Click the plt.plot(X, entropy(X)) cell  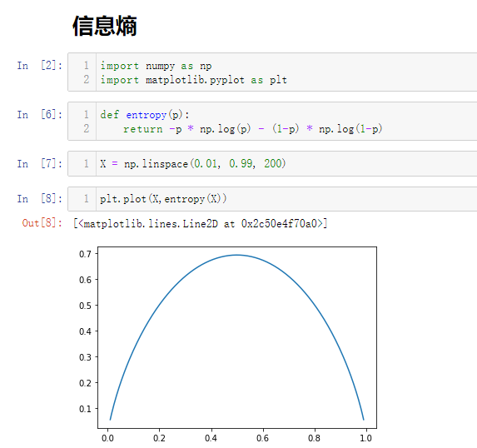click(272, 199)
